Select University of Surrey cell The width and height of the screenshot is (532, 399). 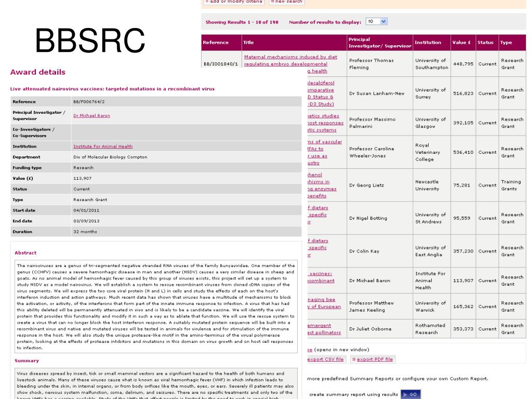[432, 94]
